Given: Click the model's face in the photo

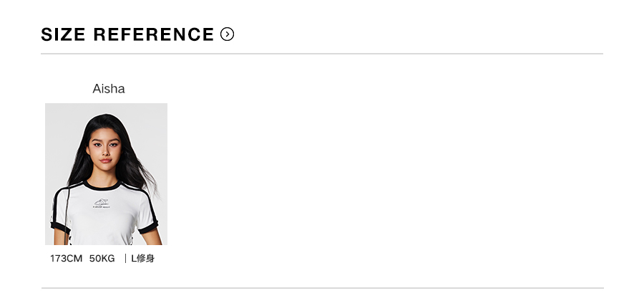Looking at the screenshot, I should (104, 150).
